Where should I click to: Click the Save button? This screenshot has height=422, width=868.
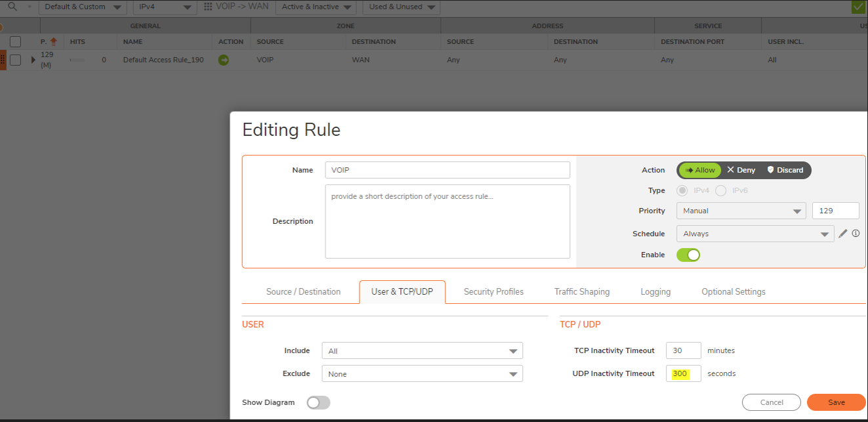coord(837,402)
